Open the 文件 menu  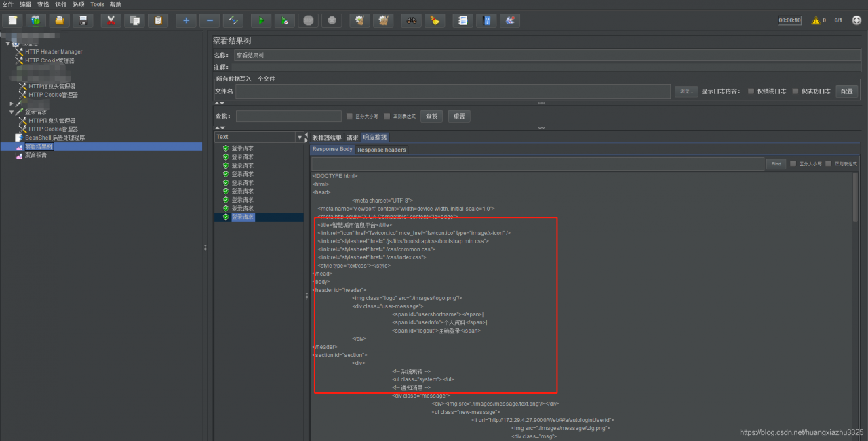pos(7,4)
